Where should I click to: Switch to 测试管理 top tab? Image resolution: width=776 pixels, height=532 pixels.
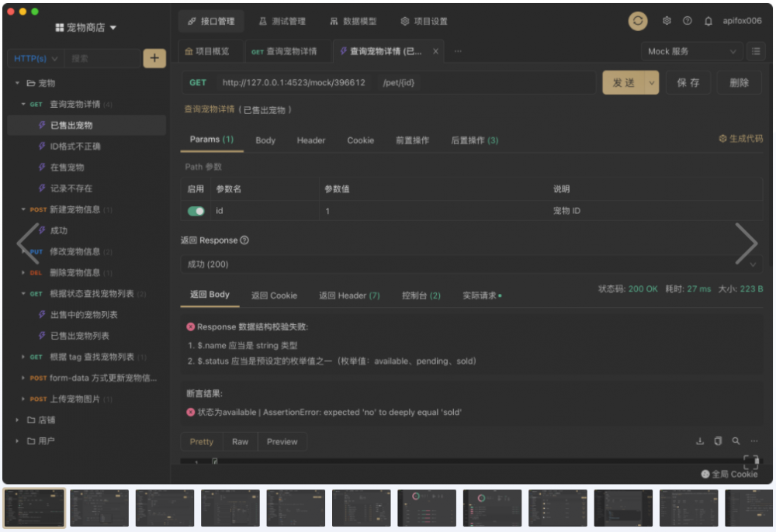point(281,21)
